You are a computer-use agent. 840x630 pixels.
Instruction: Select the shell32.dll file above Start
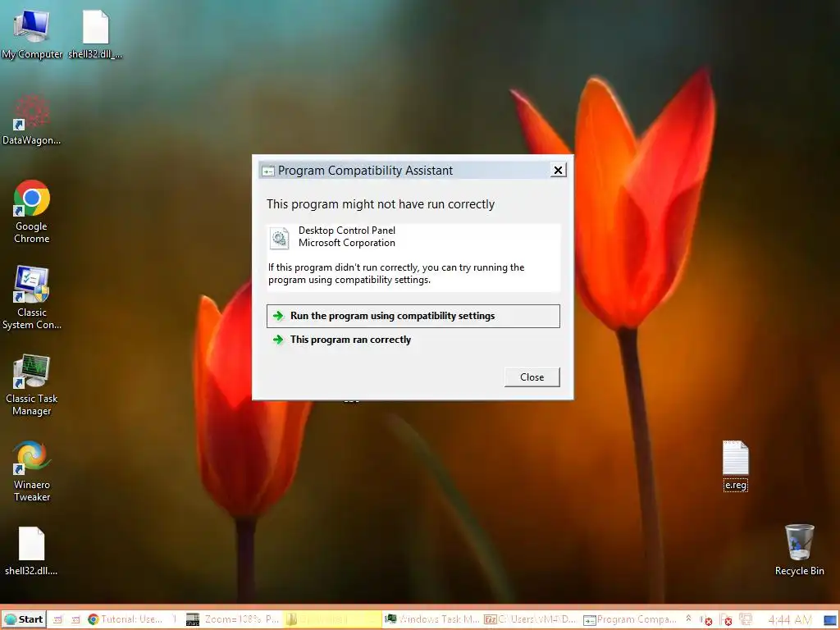[x=32, y=550]
